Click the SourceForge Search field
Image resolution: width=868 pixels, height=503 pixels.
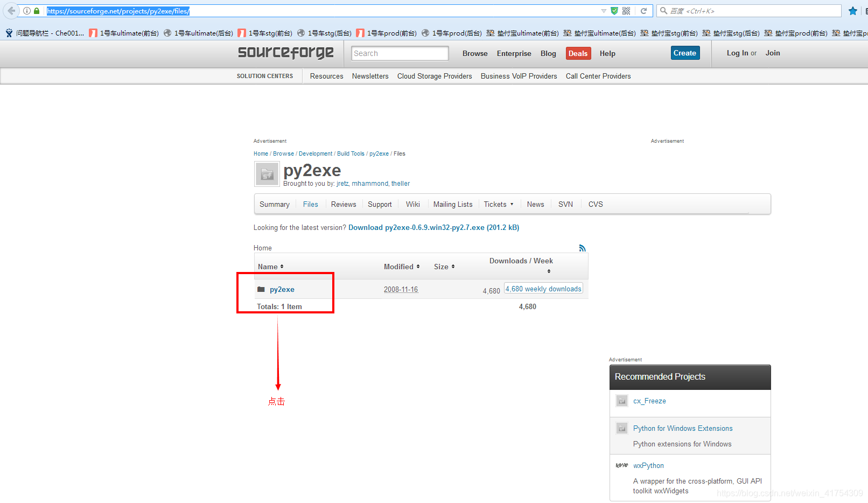(400, 53)
